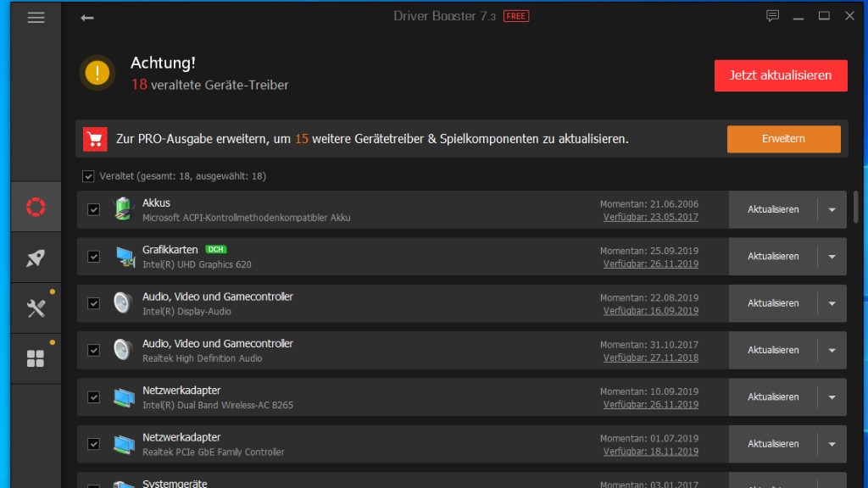Go back with the arrow icon
This screenshot has width=868, height=488.
pos(87,19)
